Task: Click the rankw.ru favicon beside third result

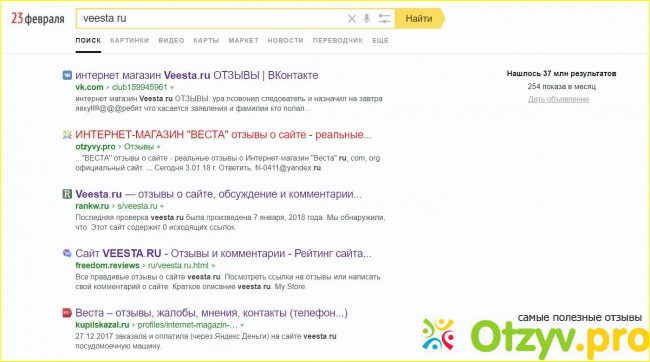Action: [x=67, y=194]
